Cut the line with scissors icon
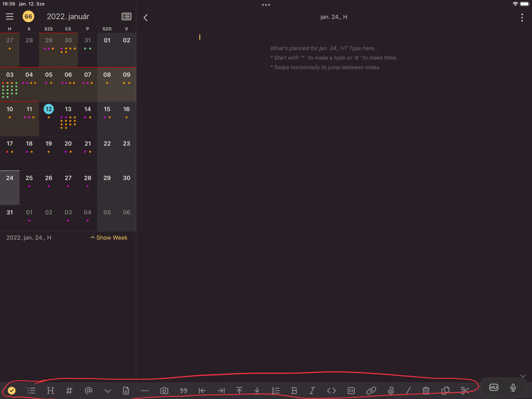 coord(465,390)
